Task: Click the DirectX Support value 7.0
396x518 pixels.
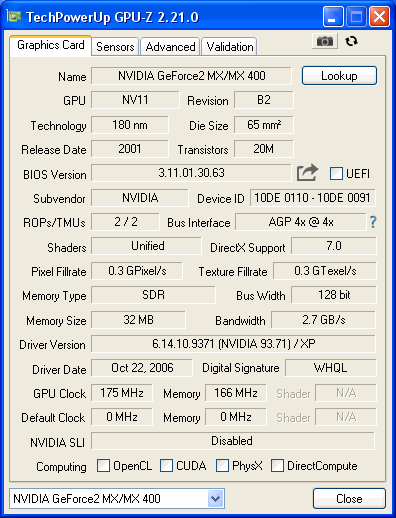Action: click(x=334, y=246)
